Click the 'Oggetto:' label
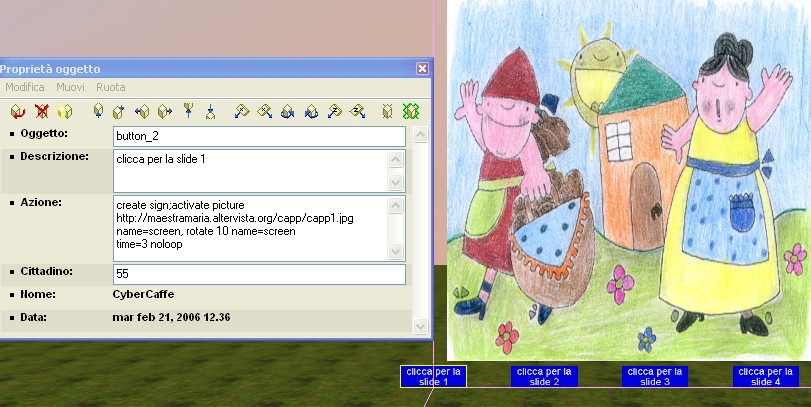 click(44, 133)
